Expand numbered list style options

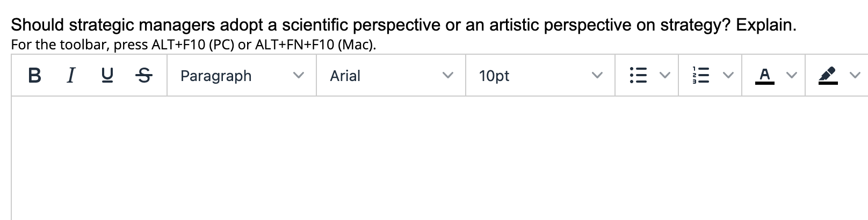tap(728, 76)
